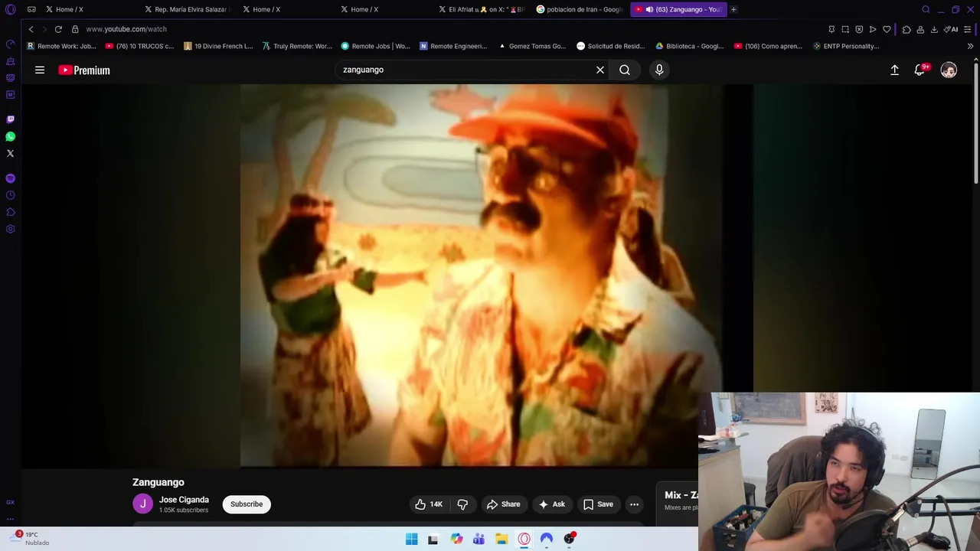
Task: Switch to Eli Afriat on X tab
Action: click(x=483, y=10)
